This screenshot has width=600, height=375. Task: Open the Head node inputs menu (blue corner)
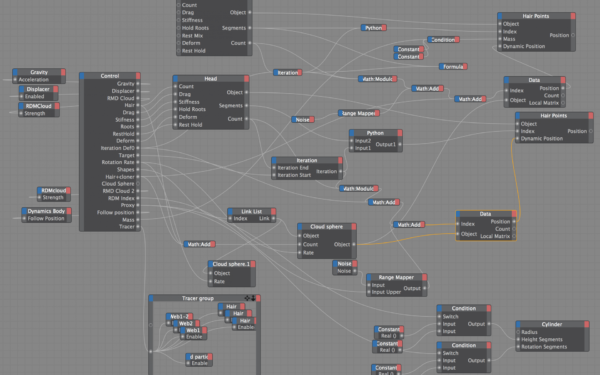(175, 78)
